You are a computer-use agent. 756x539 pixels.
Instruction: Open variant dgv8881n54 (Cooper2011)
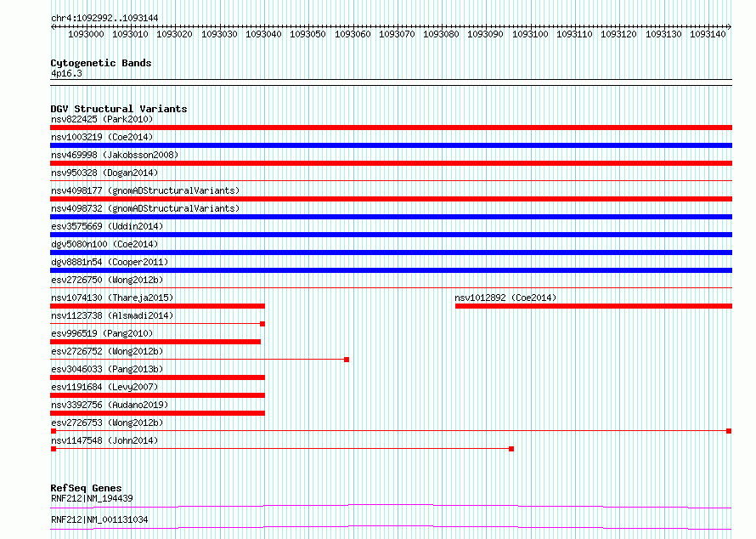[x=110, y=262]
